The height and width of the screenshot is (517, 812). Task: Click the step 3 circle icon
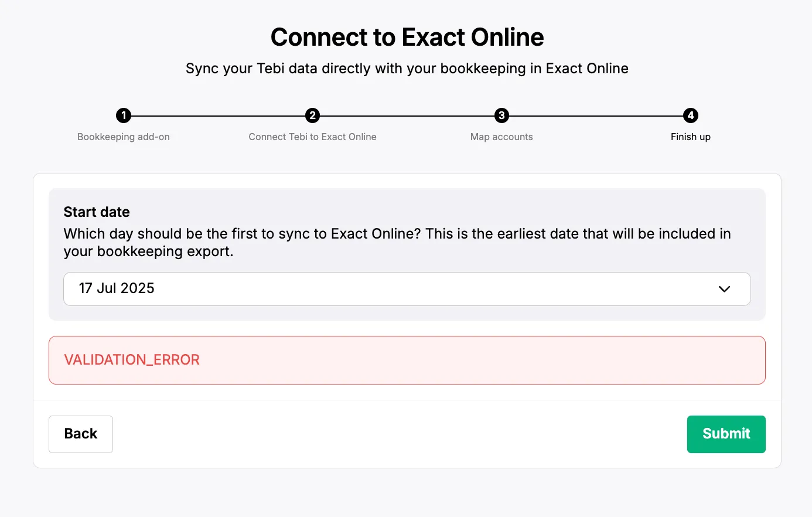click(501, 115)
